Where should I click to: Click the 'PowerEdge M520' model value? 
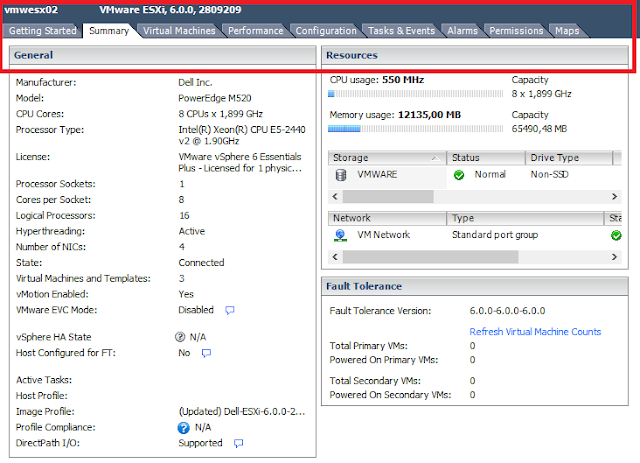click(x=215, y=98)
